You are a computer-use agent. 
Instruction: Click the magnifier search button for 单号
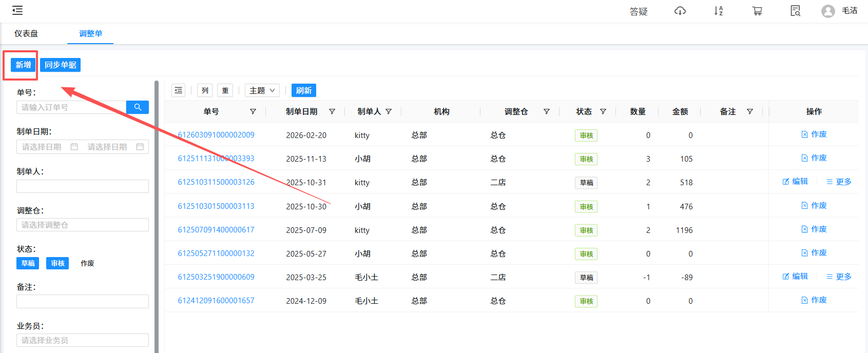click(138, 107)
